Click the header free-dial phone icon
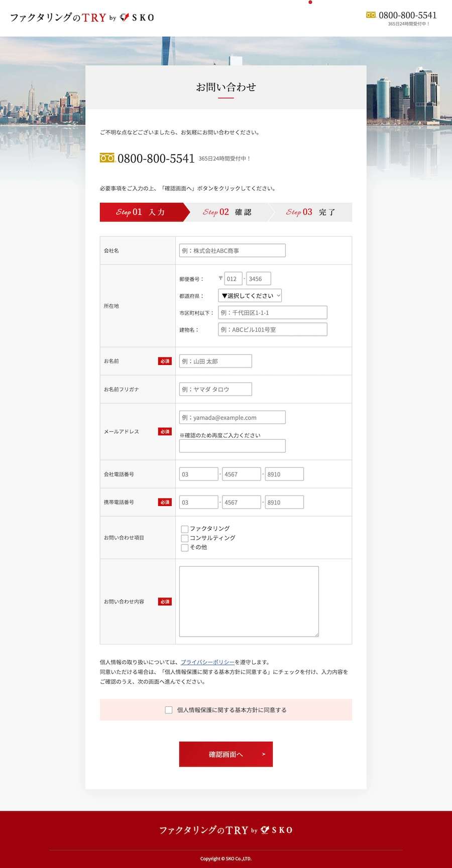Screen dimensions: 452x868 click(x=371, y=15)
